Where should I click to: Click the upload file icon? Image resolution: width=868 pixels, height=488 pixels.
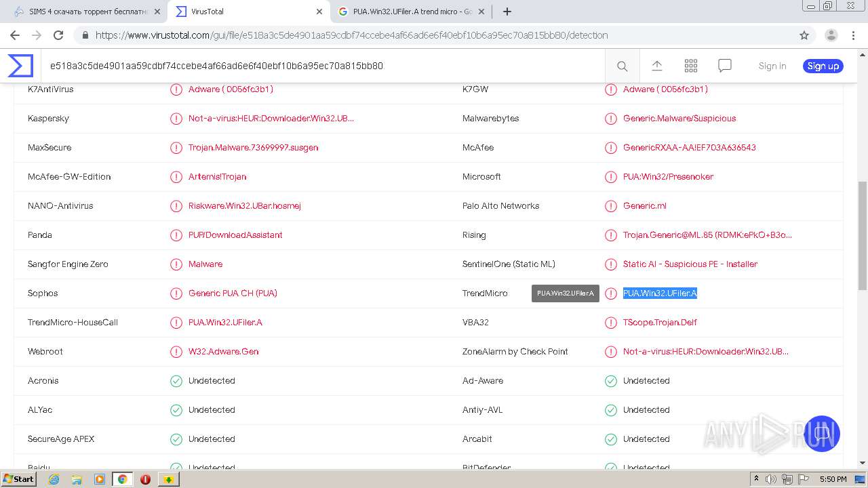656,66
